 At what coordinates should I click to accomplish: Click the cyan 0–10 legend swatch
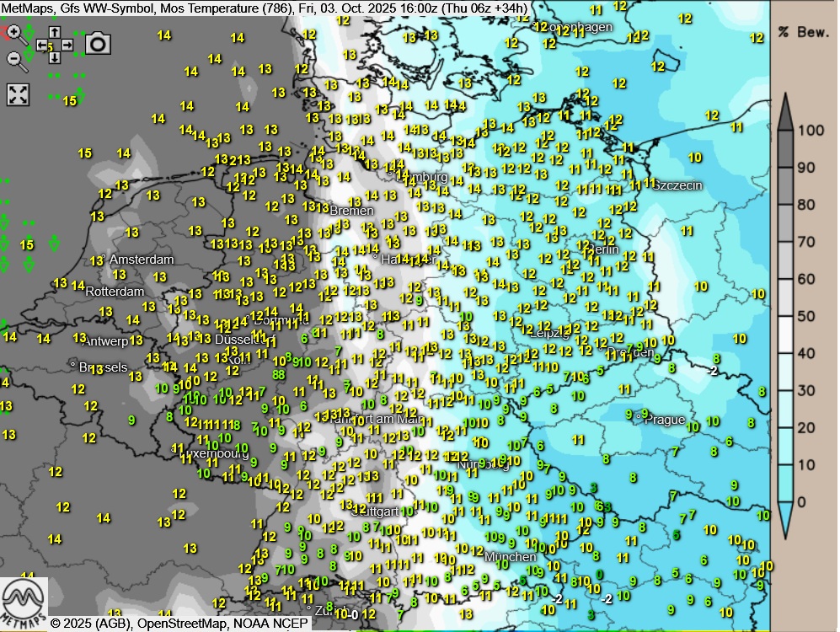pyautogui.click(x=784, y=483)
